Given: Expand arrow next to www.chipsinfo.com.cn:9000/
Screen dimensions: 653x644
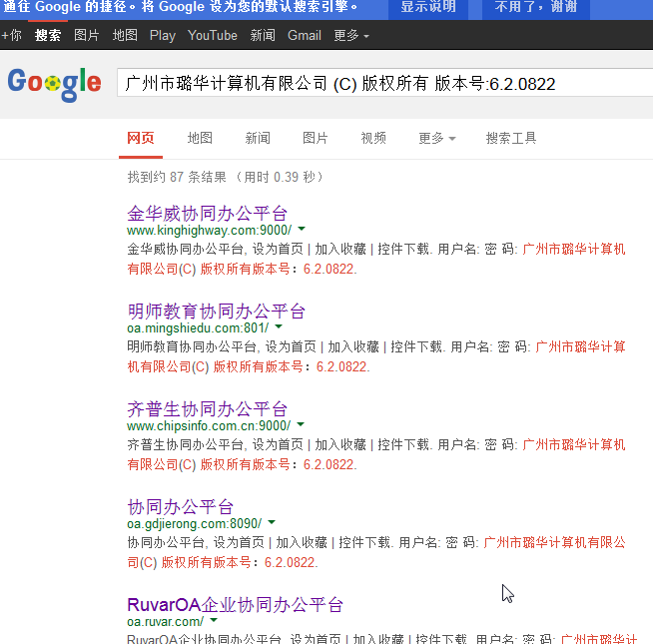Looking at the screenshot, I should pyautogui.click(x=301, y=424).
